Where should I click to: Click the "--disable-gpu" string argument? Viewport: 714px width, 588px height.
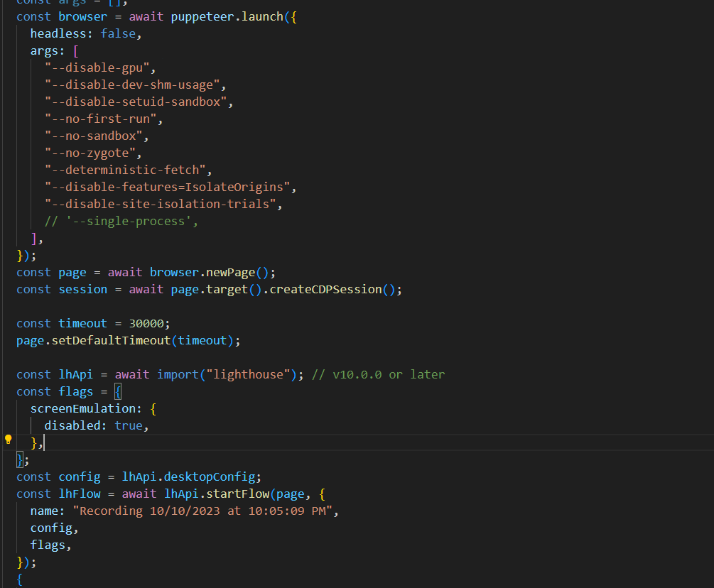point(99,67)
